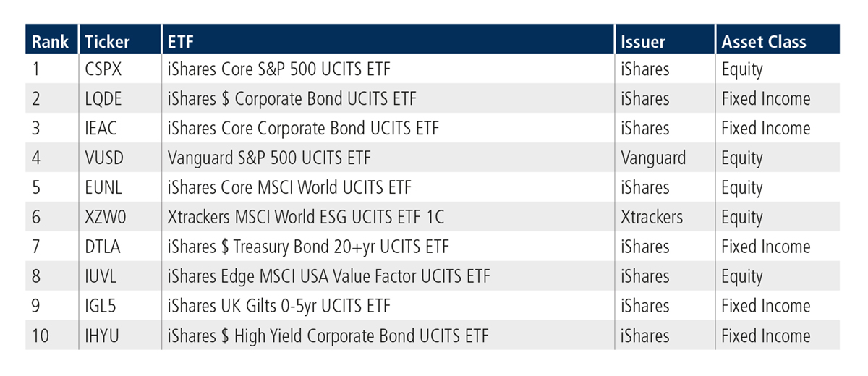Click the Vanguard issuer cell
This screenshot has height=376, width=868.
[653, 158]
